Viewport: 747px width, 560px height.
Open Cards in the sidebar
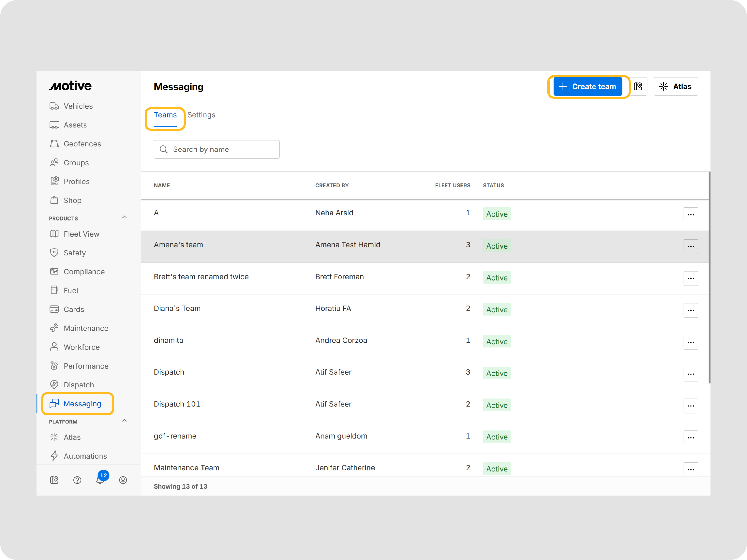(66, 310)
